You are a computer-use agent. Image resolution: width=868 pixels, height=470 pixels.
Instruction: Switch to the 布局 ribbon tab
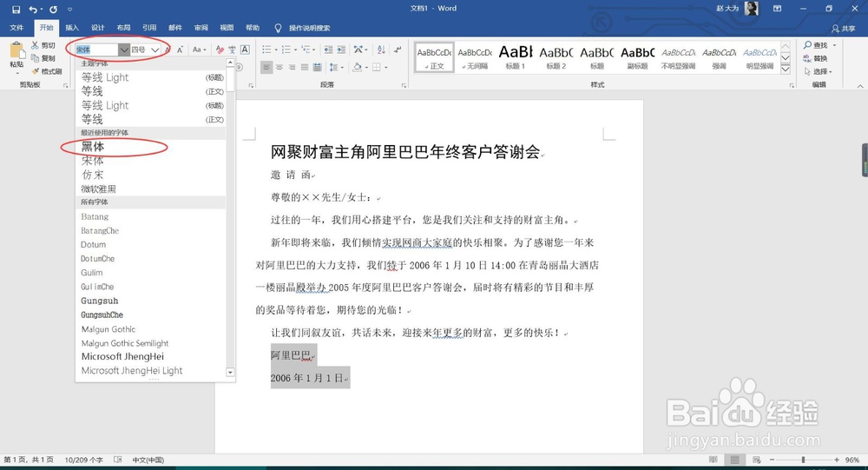pyautogui.click(x=123, y=28)
